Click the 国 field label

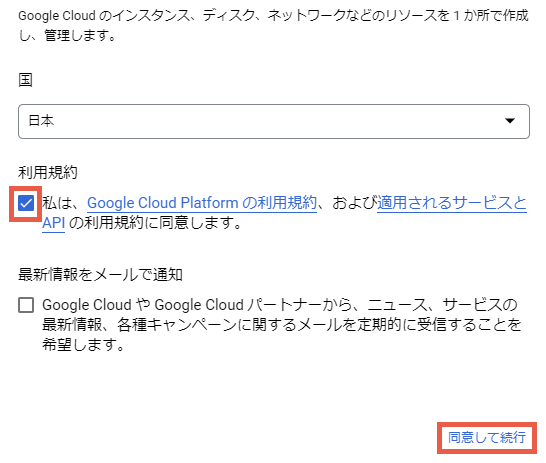(25, 80)
